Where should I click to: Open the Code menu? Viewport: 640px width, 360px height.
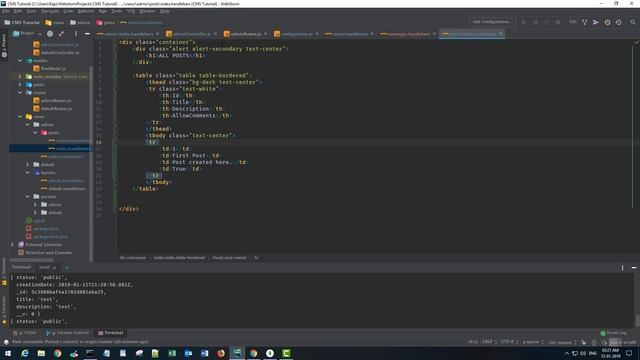(68, 11)
